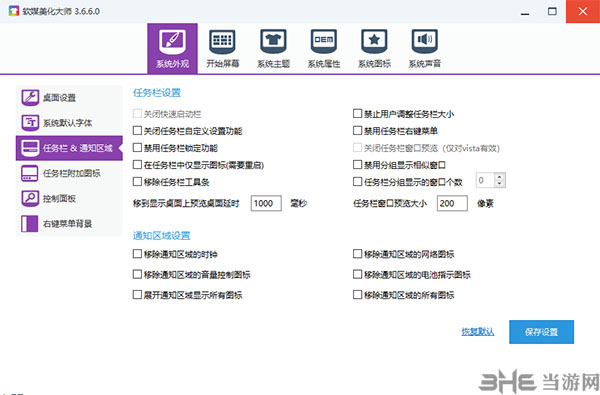The width and height of the screenshot is (600, 395).
Task: Click the 任务栏窗口预览大小 label
Action: tap(390, 203)
